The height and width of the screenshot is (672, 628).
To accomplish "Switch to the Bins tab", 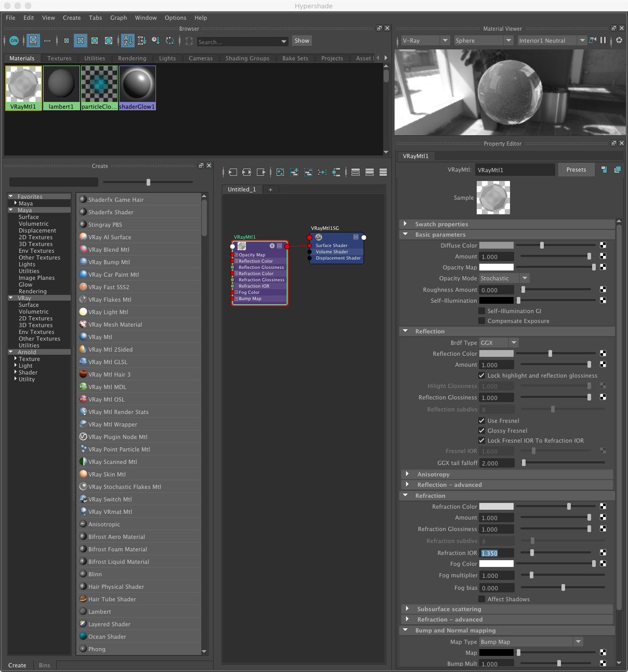I will tap(45, 665).
